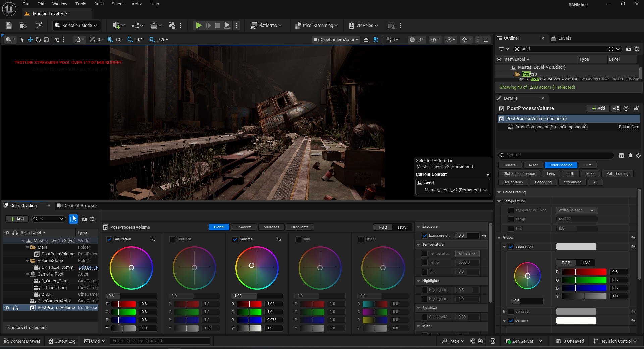Click the Save Current Level icon
Screen dimensions: 644x349
coord(9,26)
